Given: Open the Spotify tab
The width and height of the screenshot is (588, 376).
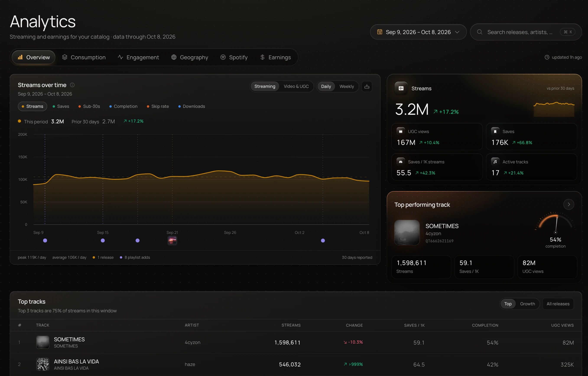Looking at the screenshot, I should click(x=234, y=57).
